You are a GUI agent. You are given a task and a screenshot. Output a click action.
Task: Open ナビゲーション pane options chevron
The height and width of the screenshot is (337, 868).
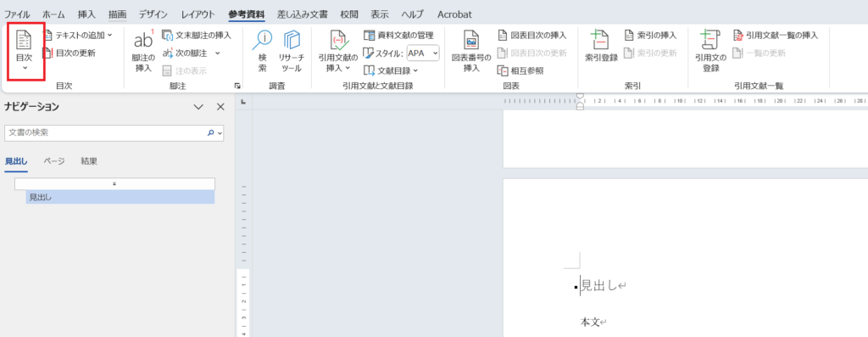(198, 107)
